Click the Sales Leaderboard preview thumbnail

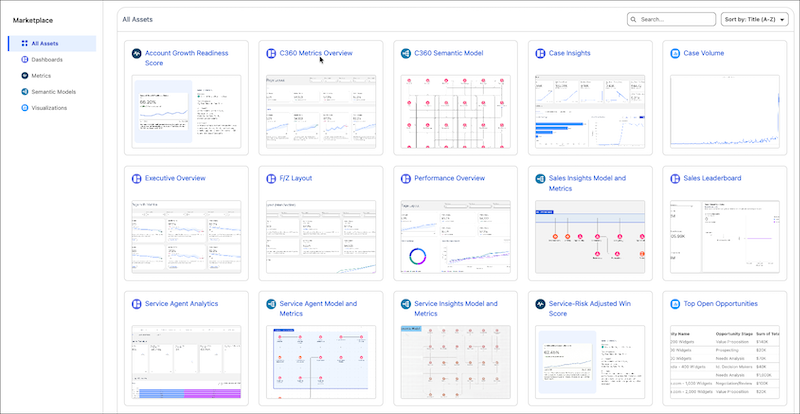tap(725, 237)
